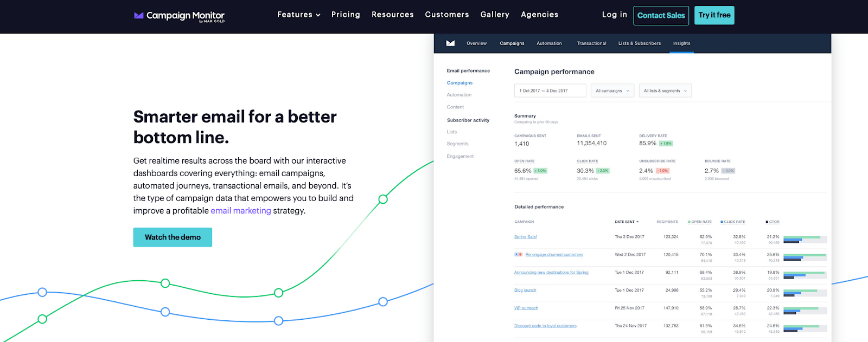Expand the Features menu dropdown
Viewport: 868px width, 342px height.
coord(298,15)
